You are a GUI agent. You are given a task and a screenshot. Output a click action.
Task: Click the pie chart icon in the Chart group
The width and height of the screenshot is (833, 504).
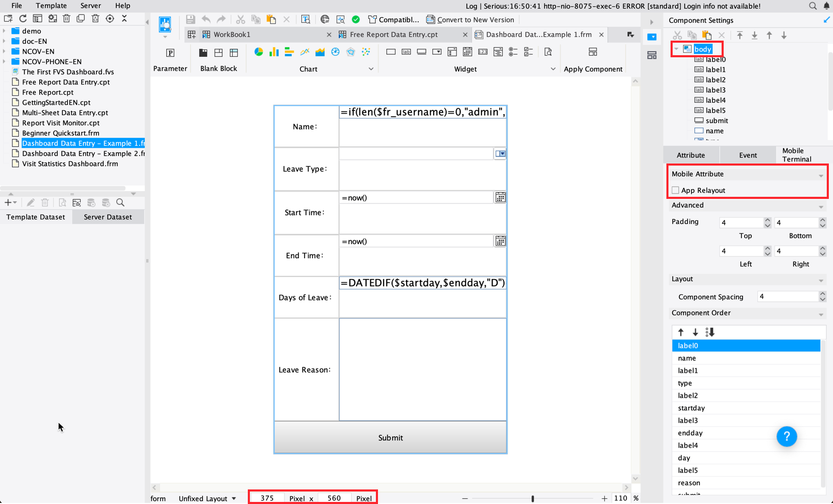click(259, 52)
